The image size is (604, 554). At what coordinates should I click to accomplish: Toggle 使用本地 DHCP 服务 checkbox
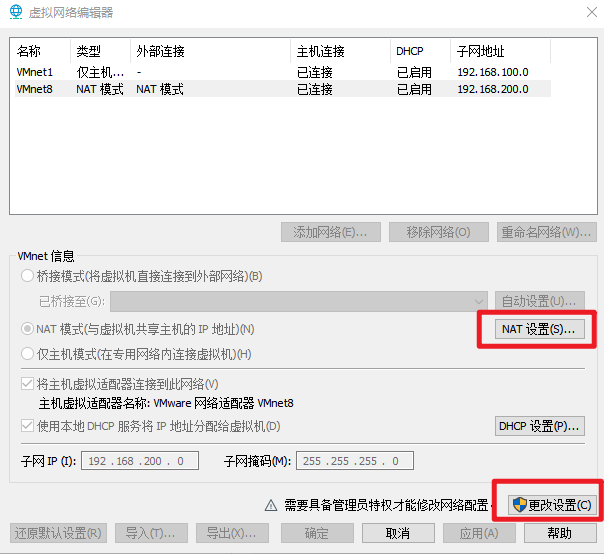pyautogui.click(x=27, y=427)
